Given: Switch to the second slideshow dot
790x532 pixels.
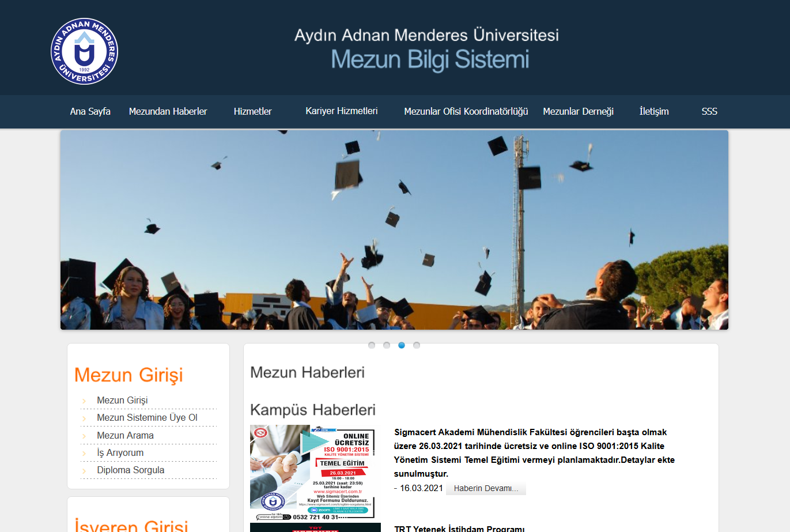Looking at the screenshot, I should click(387, 345).
